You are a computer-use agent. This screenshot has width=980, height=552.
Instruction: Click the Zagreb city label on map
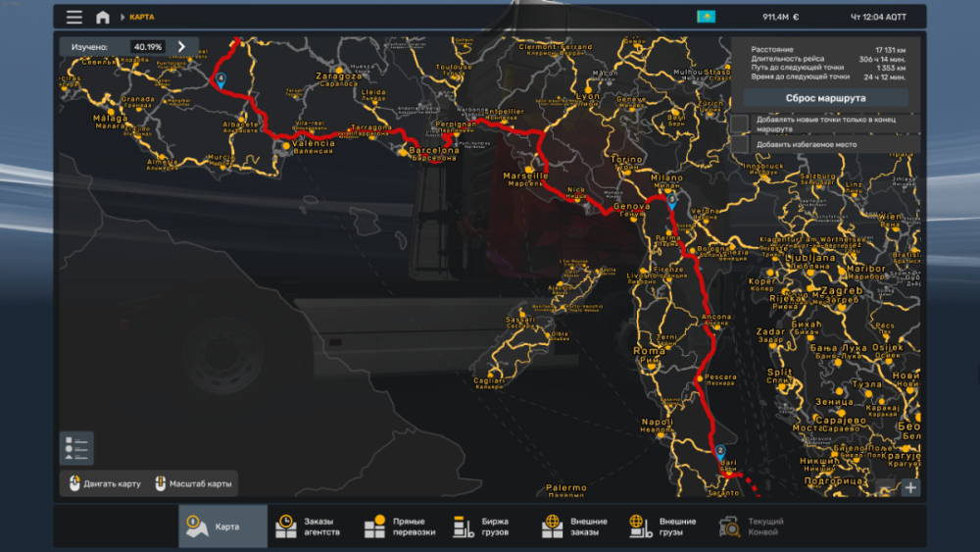tap(842, 290)
